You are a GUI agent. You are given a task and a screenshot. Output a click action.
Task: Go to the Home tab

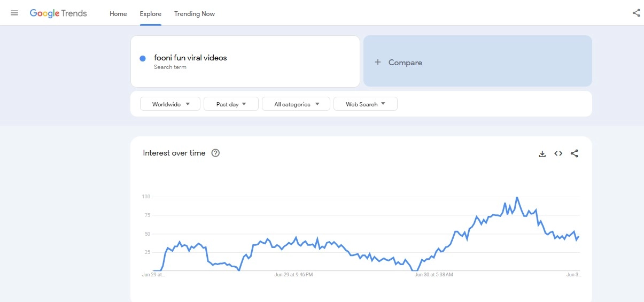[x=118, y=14]
